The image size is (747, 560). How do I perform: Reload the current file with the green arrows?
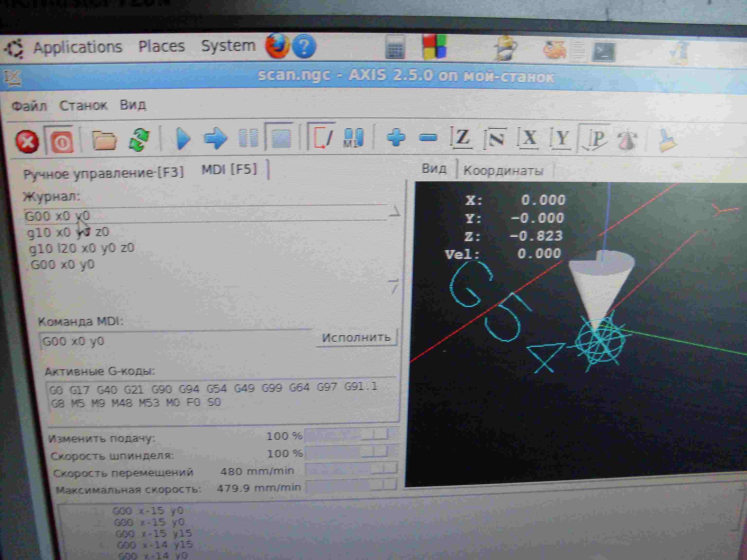(139, 139)
